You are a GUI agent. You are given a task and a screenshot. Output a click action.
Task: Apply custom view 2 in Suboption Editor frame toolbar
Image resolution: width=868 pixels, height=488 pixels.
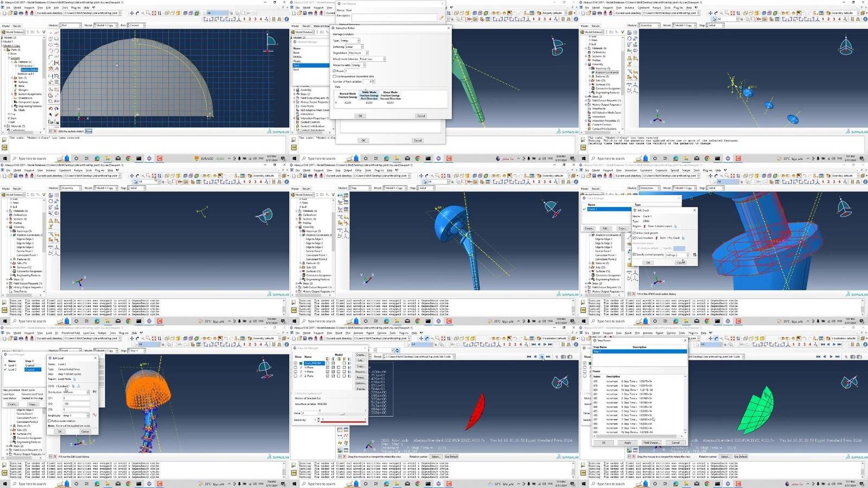coord(539,19)
